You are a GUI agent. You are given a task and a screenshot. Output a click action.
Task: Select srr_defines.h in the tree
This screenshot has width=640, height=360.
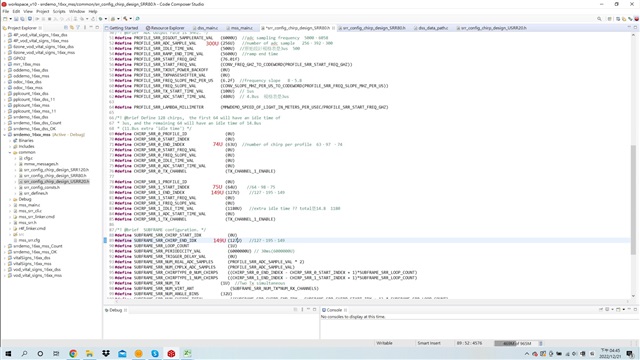click(x=36, y=193)
